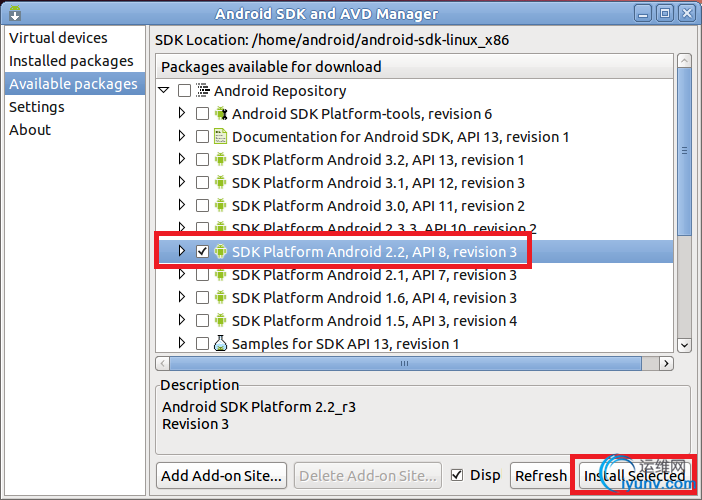
Task: Select row 'Android SDK Platform-tools, revision 6'
Action: (414, 114)
